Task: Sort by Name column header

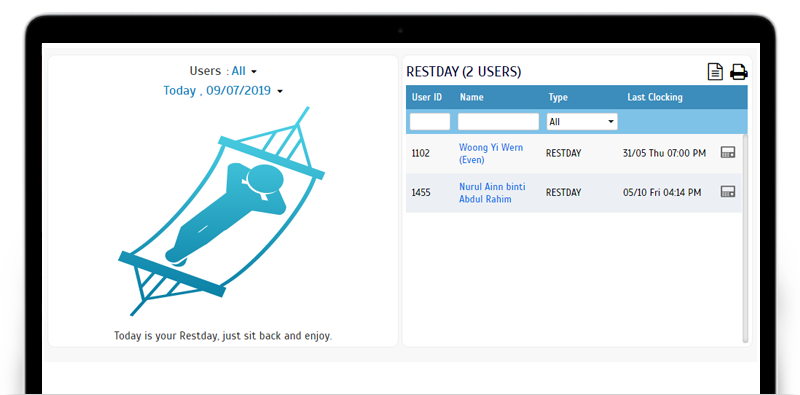Action: click(x=471, y=97)
